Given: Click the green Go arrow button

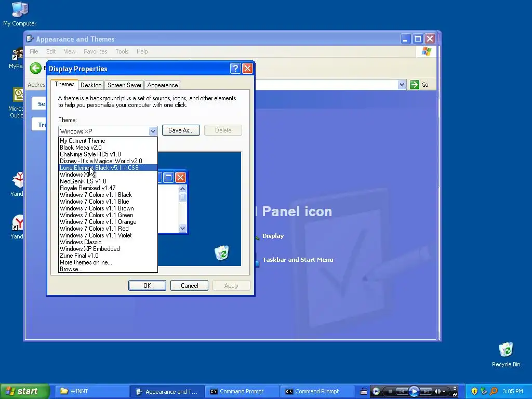Looking at the screenshot, I should (414, 85).
